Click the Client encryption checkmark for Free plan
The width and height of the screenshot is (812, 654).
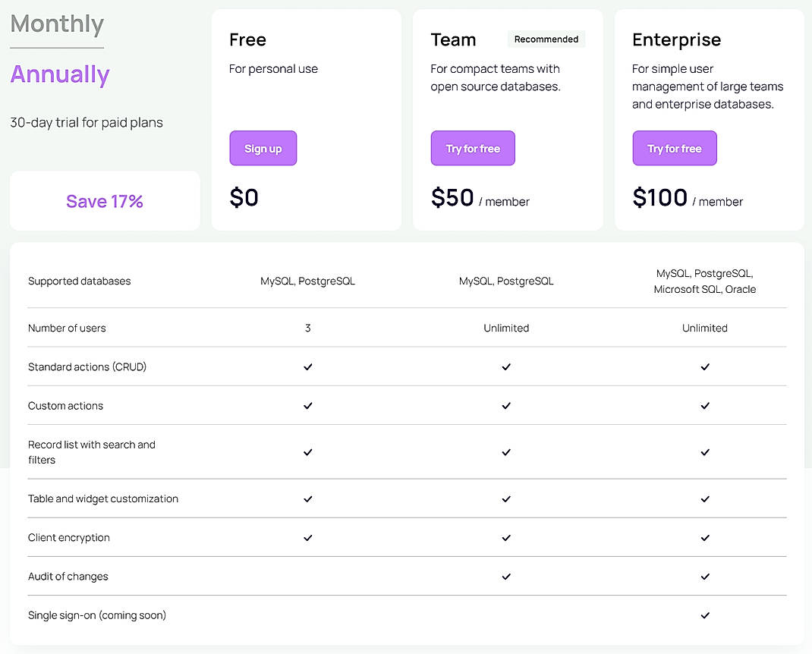pos(307,538)
